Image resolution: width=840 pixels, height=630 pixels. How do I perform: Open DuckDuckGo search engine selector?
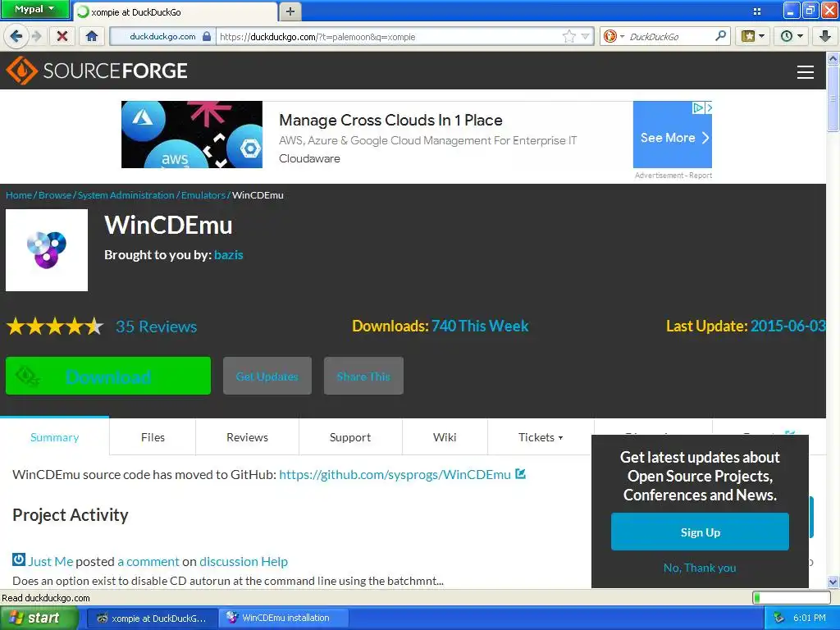(x=614, y=36)
